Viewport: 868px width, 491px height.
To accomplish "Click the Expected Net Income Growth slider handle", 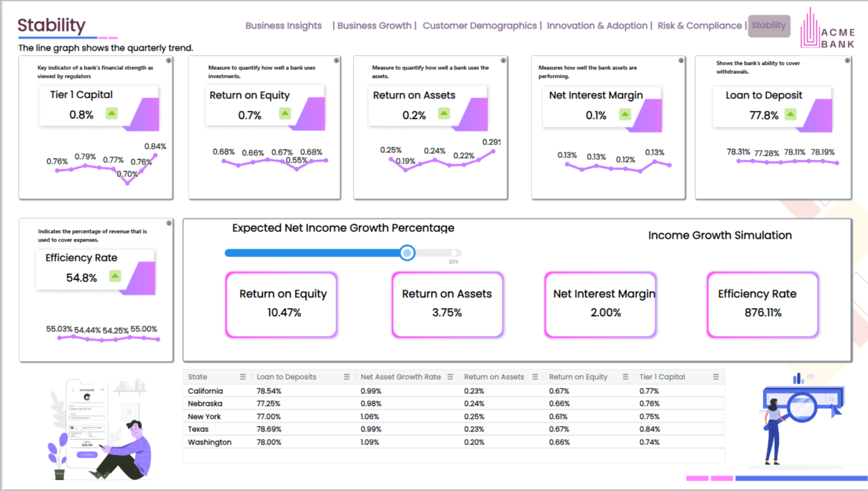I will pyautogui.click(x=407, y=253).
